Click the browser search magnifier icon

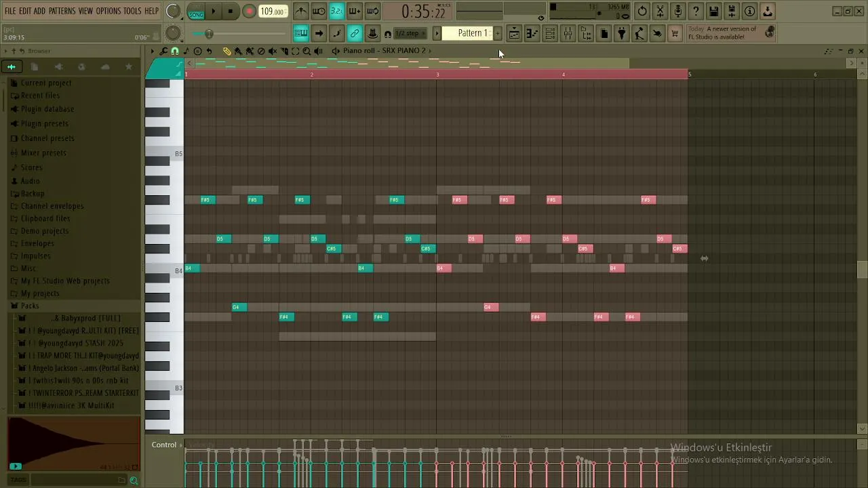coord(134,480)
